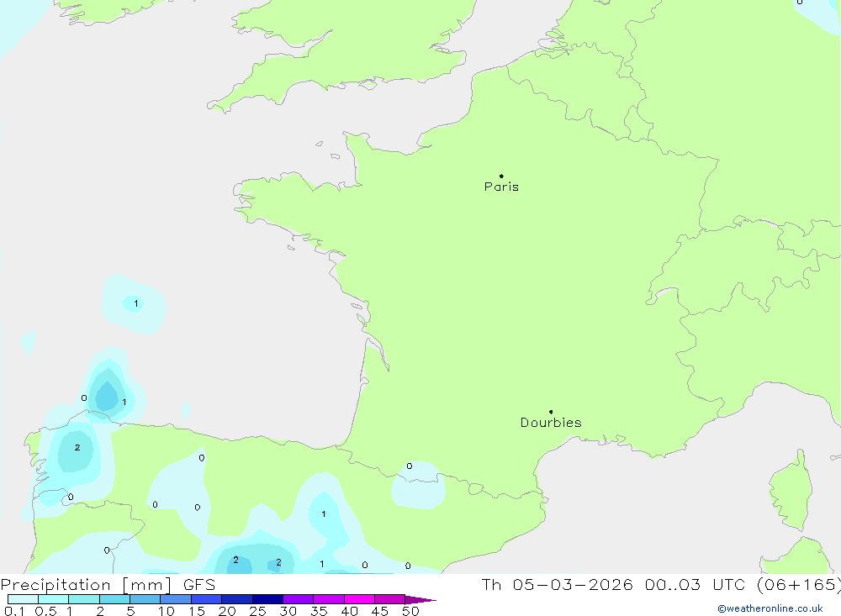The height and width of the screenshot is (616, 841).
Task: Click the '40' legend scale value
Action: coord(349,611)
